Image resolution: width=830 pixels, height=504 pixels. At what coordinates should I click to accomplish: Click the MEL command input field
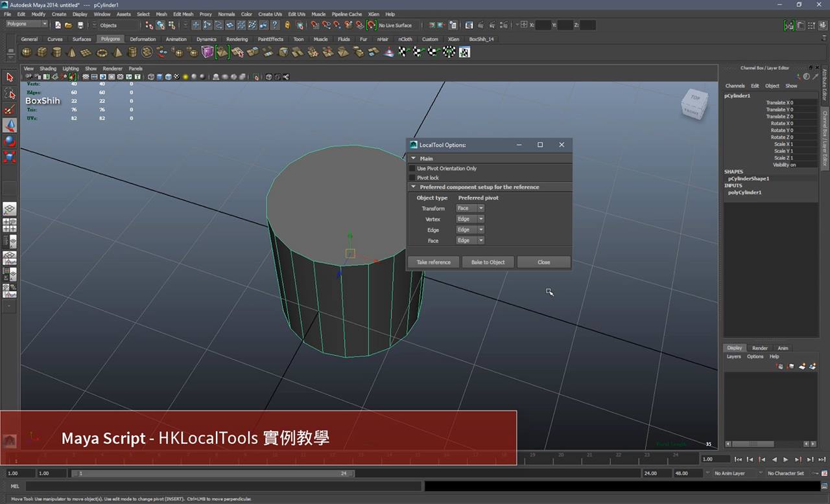coord(222,486)
